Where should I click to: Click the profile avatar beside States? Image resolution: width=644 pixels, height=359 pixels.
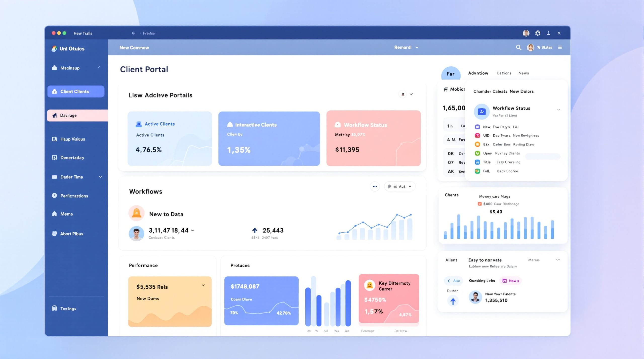[531, 47]
